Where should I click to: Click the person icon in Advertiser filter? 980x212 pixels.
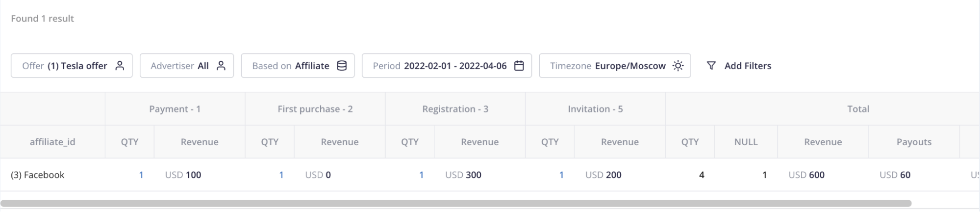(221, 66)
